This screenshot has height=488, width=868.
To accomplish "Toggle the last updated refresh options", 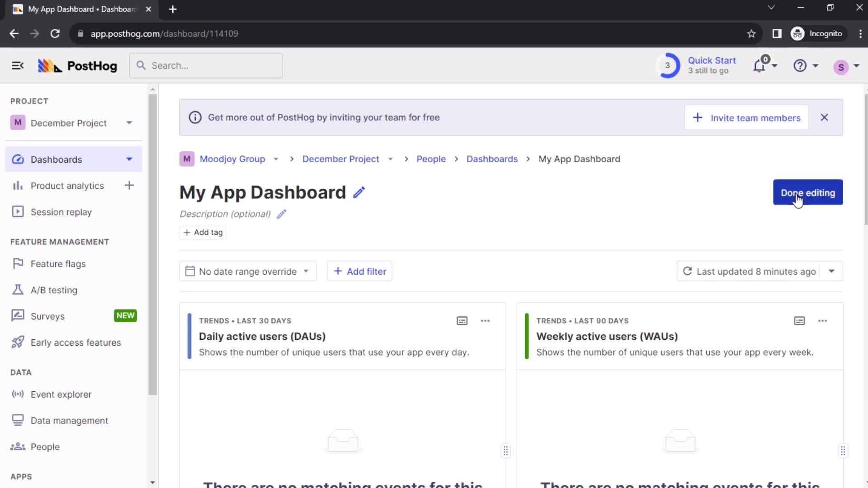I will (x=832, y=271).
